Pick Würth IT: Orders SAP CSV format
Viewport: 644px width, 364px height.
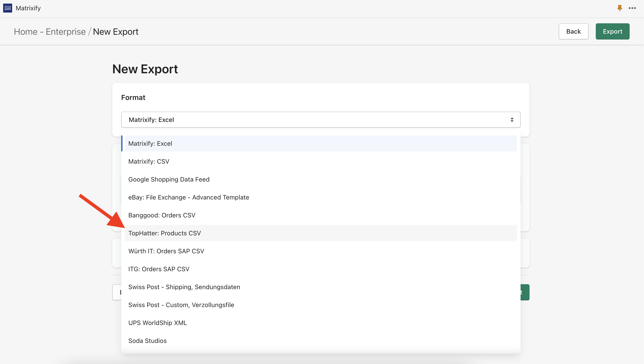166,251
